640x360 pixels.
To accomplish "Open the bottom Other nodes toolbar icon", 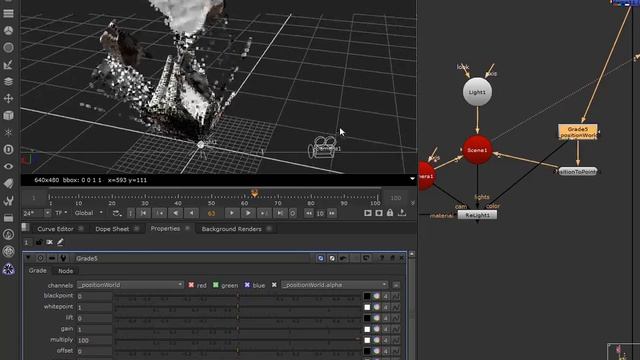I will (x=8, y=269).
